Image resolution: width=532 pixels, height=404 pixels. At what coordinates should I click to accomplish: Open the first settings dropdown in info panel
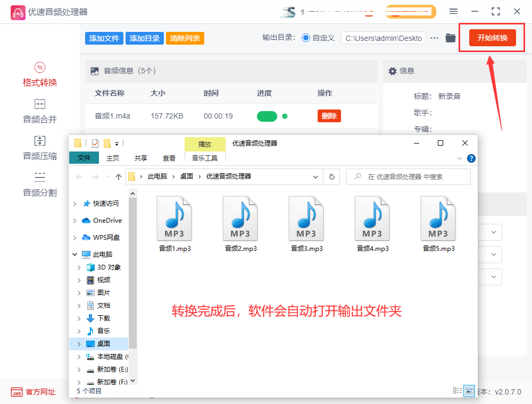pyautogui.click(x=494, y=232)
